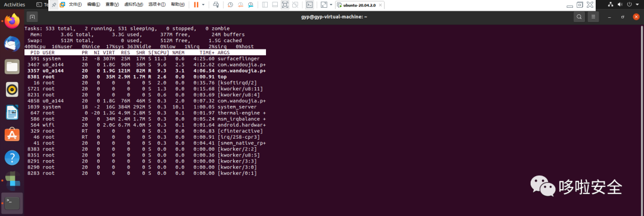Open Thunderbird mail from the dock
The width and height of the screenshot is (644, 216).
13,44
